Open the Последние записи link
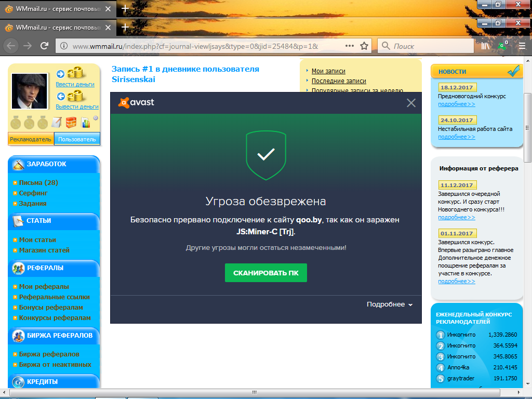The image size is (532, 399). point(339,81)
